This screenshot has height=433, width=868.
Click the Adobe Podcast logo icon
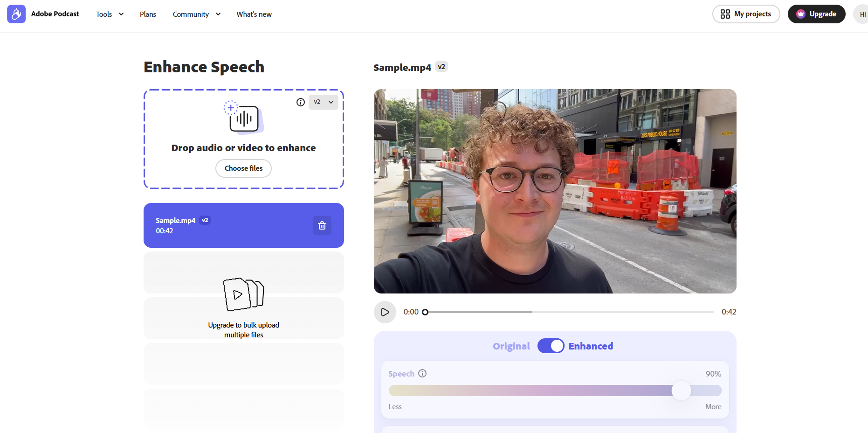16,14
